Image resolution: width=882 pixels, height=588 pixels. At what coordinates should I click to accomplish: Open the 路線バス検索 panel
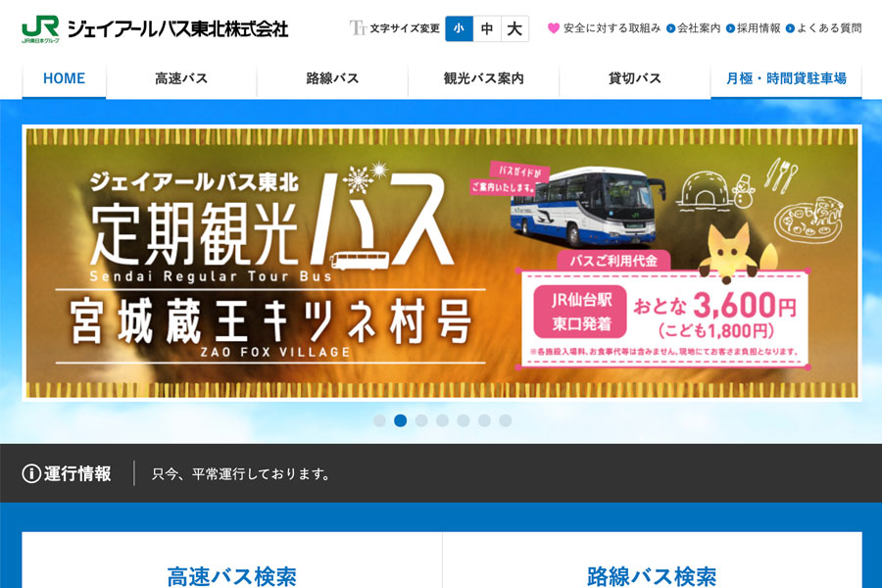(x=653, y=561)
